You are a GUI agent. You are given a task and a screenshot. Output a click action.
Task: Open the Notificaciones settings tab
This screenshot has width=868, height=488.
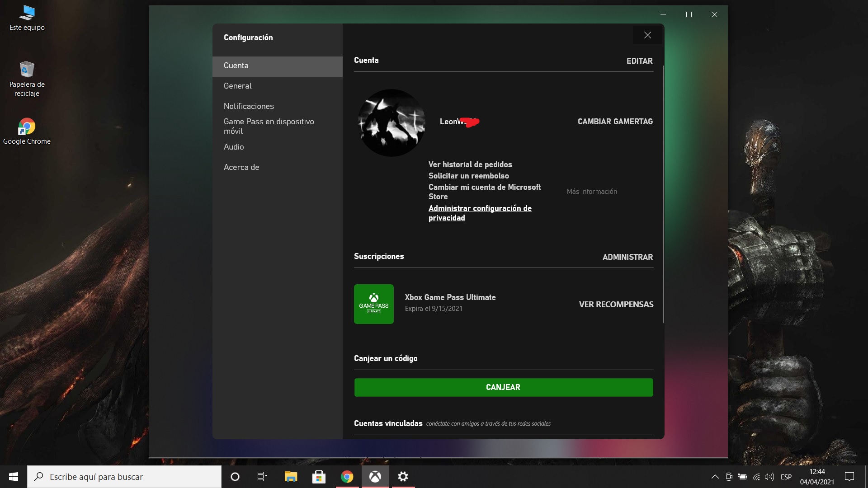278,106
